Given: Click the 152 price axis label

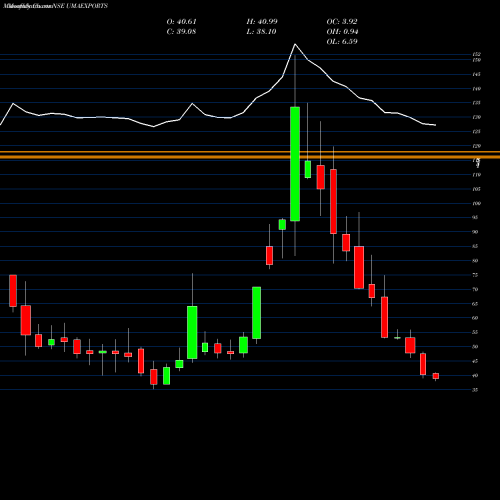Looking at the screenshot, I should click(x=476, y=54).
